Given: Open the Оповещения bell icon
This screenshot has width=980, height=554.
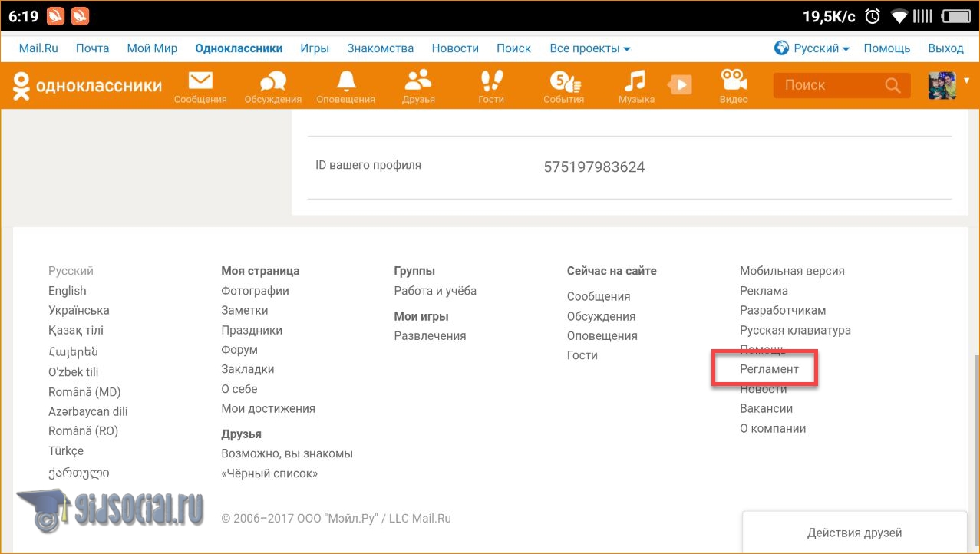Looking at the screenshot, I should coord(346,81).
